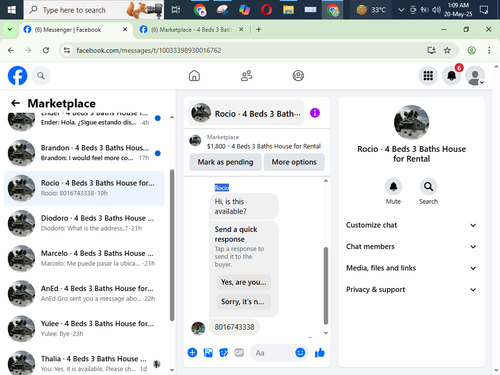Expand the Privacy & support section
This screenshot has width=500, height=375.
411,289
